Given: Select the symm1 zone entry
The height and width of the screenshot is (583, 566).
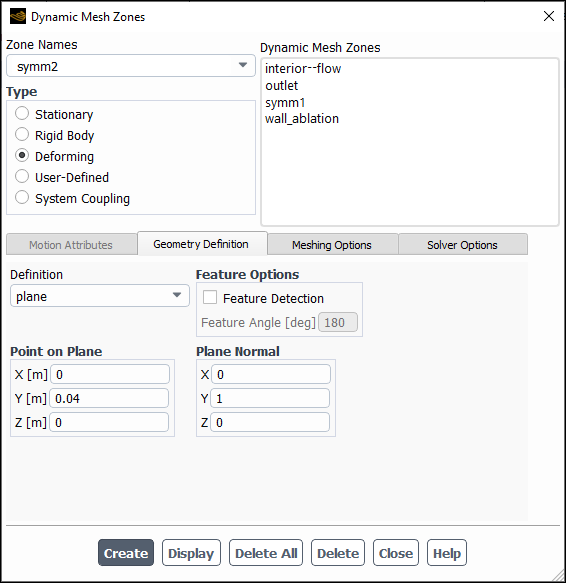Looking at the screenshot, I should (x=285, y=102).
